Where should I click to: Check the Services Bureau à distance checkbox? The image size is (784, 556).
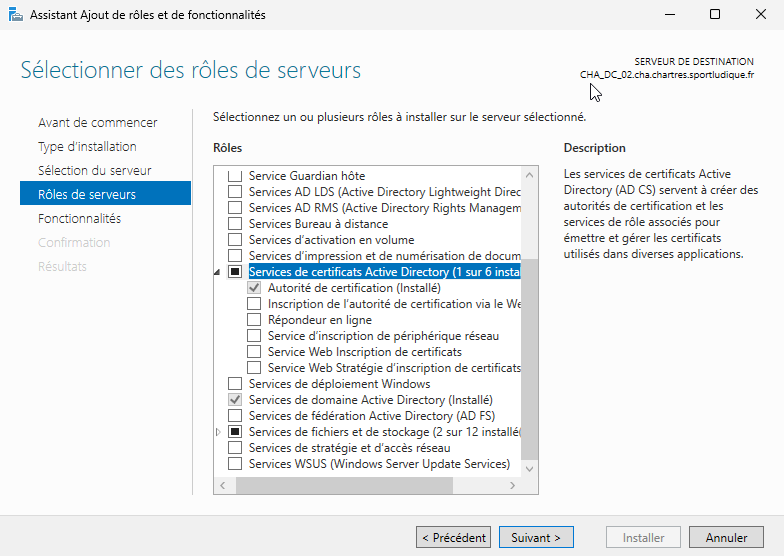(x=235, y=224)
